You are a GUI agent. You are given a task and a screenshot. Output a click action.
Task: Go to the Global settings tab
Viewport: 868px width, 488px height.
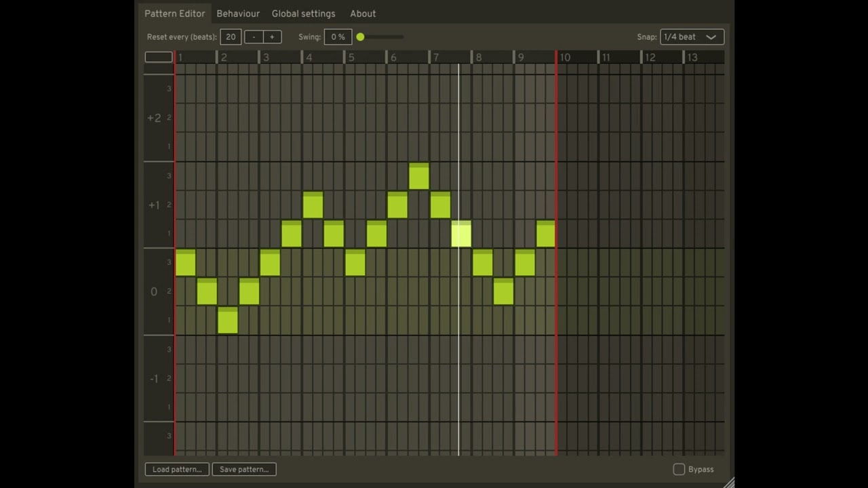pos(303,14)
